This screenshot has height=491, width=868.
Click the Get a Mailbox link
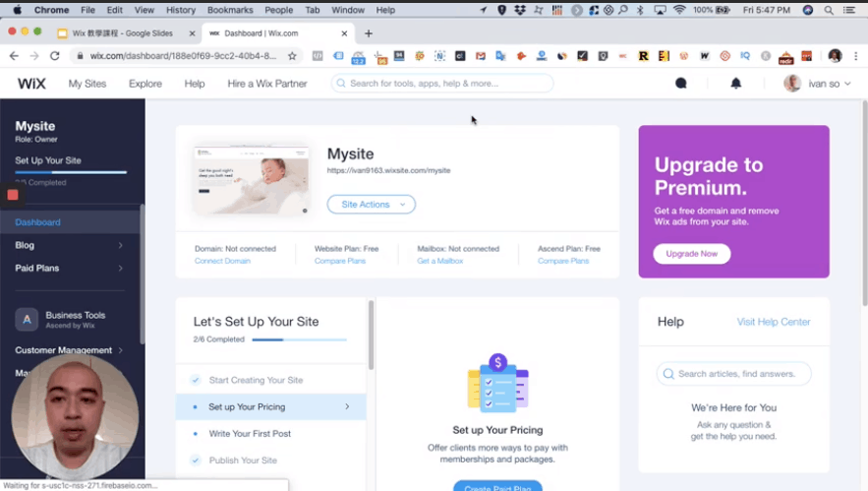440,261
